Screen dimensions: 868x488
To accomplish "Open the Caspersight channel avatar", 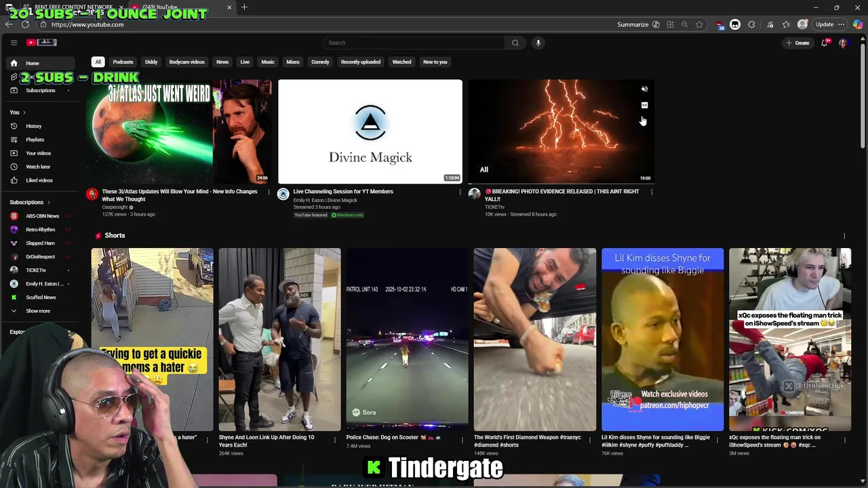I will (x=92, y=195).
